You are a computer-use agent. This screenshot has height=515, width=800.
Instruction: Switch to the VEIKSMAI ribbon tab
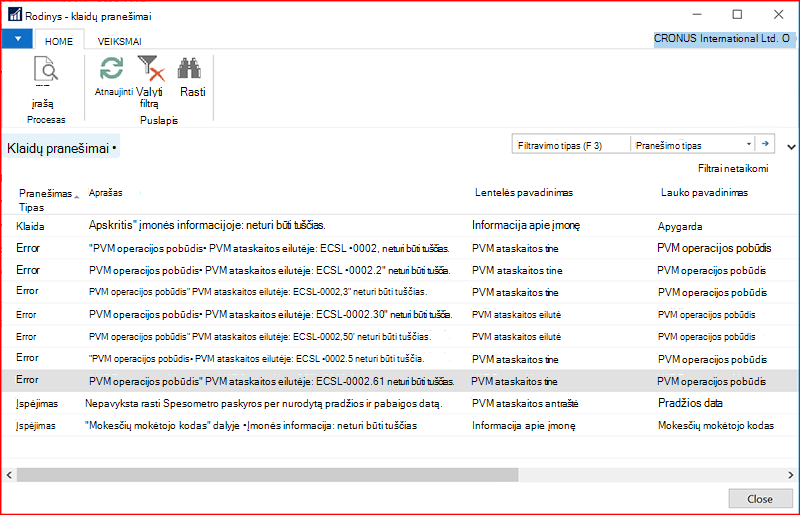pyautogui.click(x=119, y=41)
